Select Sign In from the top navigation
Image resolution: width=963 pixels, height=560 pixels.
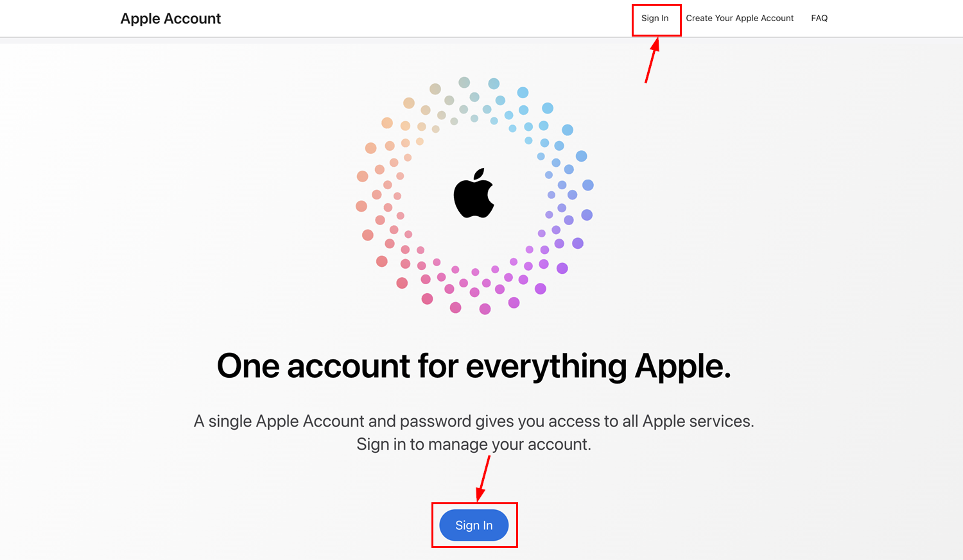[x=655, y=18]
